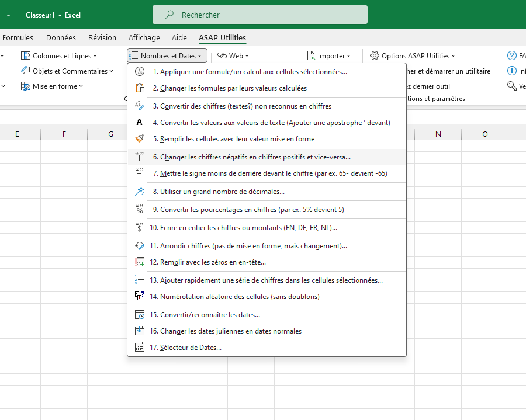526x420 pixels.
Task: Click in the Rechercher search field
Action: click(260, 15)
